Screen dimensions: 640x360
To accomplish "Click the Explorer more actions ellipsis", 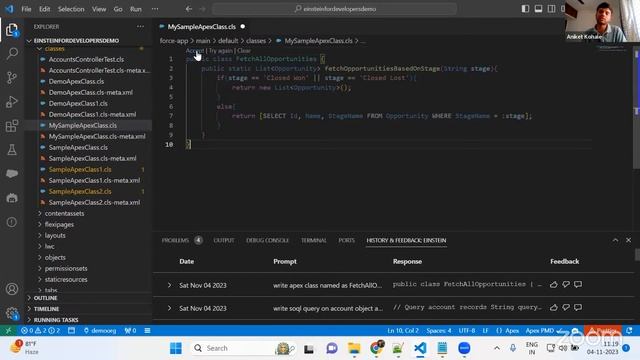I will click(140, 27).
